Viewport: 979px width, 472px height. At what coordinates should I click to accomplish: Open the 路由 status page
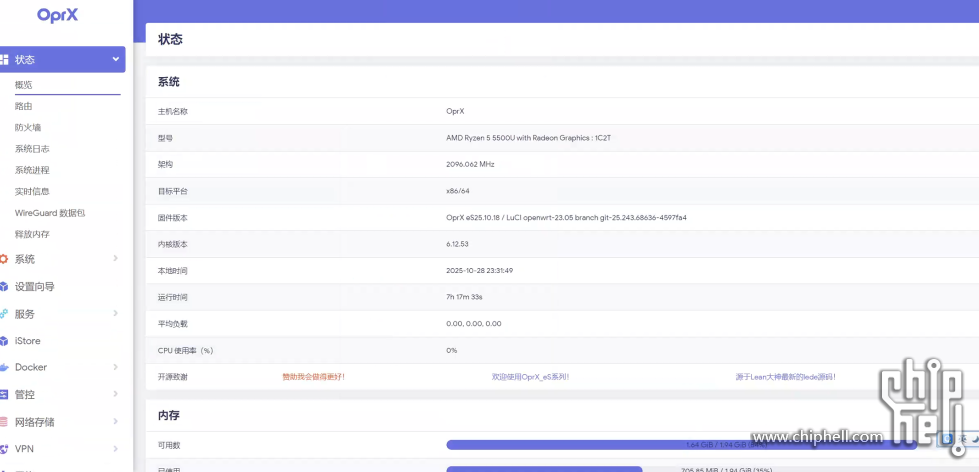click(24, 106)
